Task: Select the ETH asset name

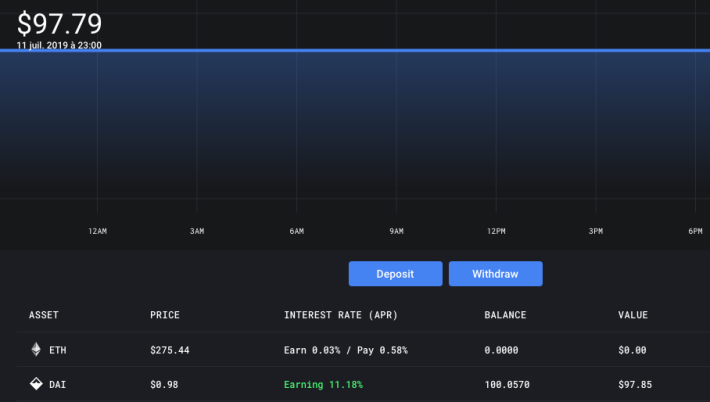Action: pos(58,350)
